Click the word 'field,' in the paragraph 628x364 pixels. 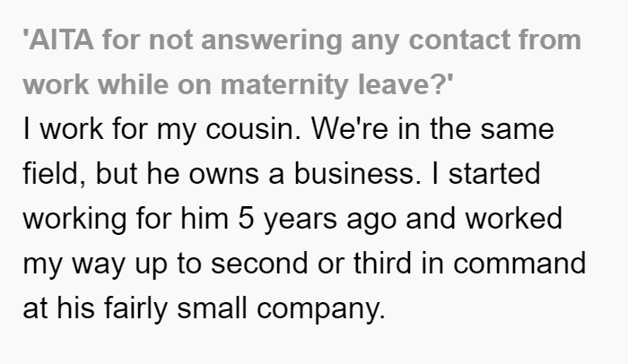[x=54, y=174]
